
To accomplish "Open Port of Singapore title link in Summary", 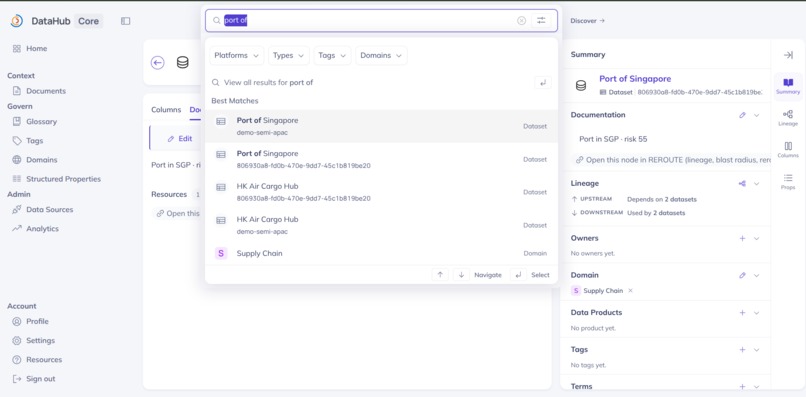I will click(x=635, y=79).
